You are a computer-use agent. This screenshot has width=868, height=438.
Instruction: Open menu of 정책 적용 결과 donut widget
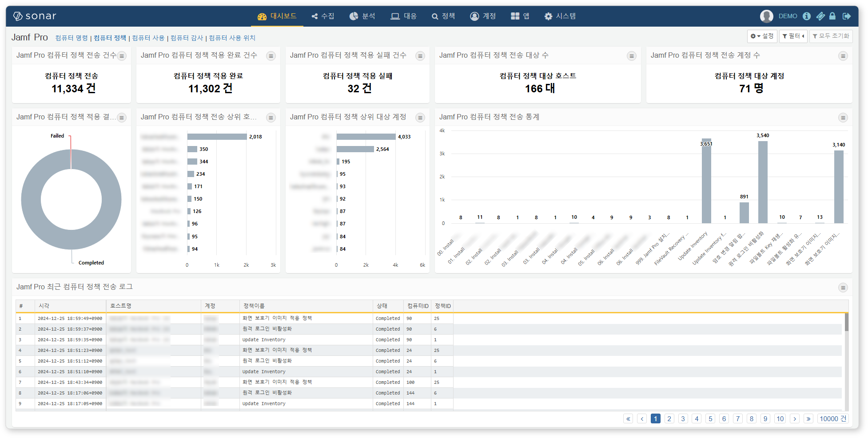122,118
